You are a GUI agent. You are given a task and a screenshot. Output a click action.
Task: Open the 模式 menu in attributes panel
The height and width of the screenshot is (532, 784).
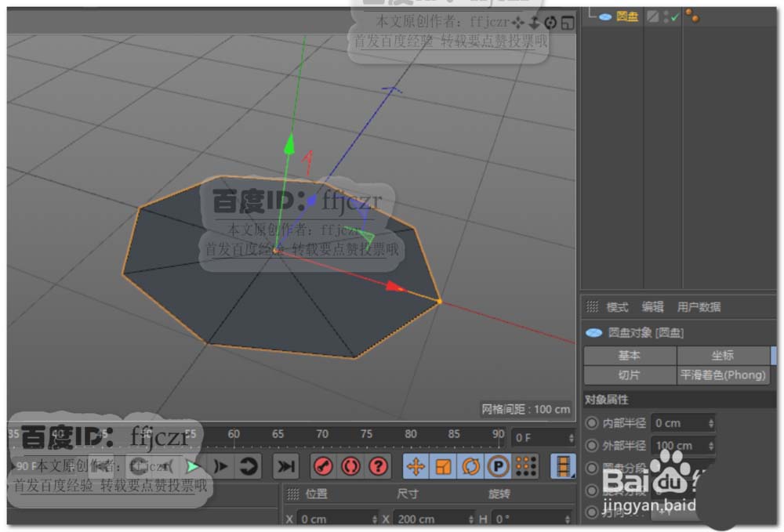(x=617, y=307)
